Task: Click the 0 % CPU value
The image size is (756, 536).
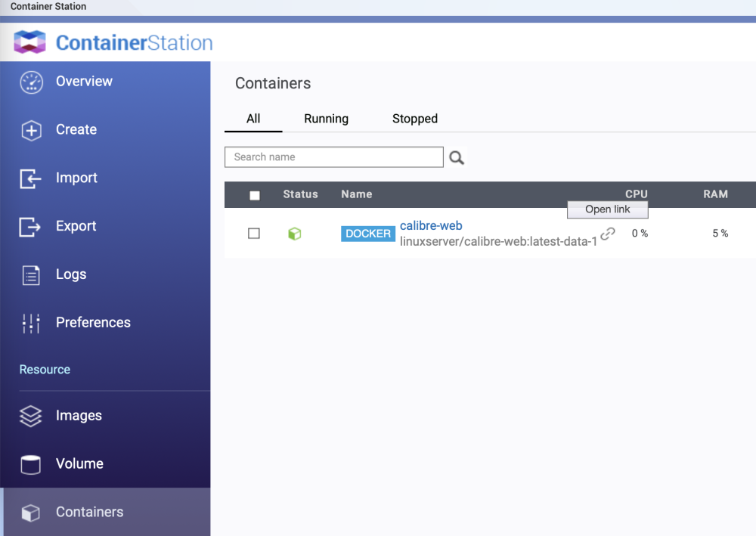Action: coord(640,234)
